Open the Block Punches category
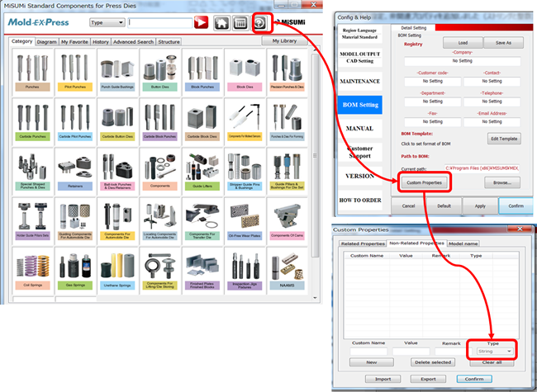 point(202,72)
